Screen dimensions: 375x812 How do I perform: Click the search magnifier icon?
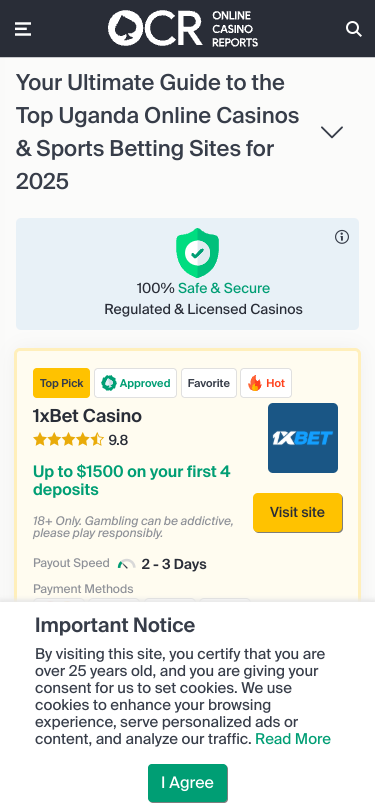353,29
